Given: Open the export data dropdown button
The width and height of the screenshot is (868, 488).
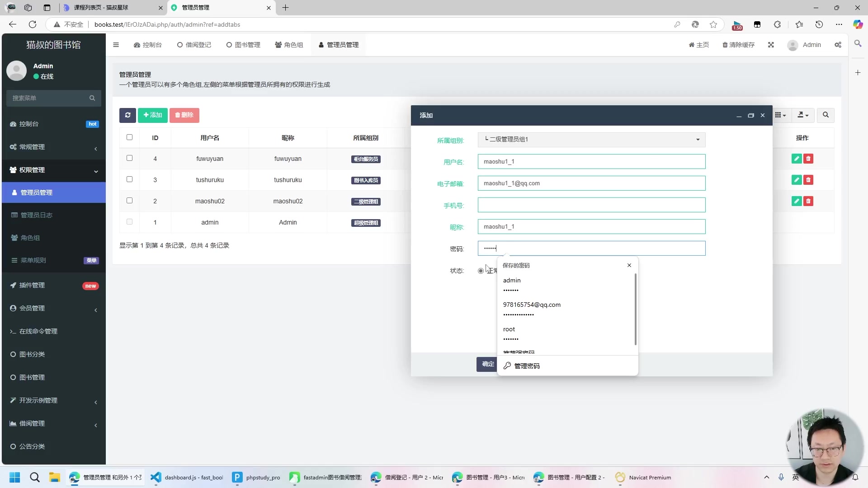Looking at the screenshot, I should coord(803,115).
